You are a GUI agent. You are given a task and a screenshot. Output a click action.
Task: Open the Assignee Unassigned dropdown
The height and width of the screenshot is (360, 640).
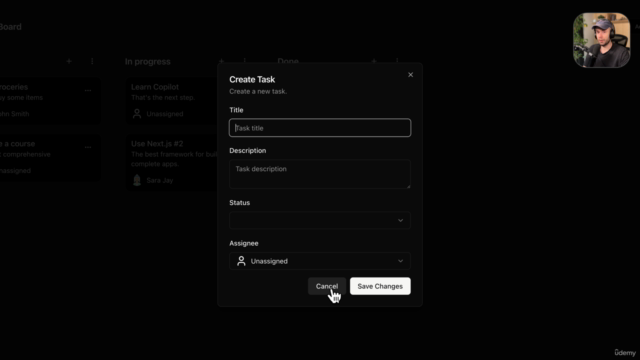320,261
